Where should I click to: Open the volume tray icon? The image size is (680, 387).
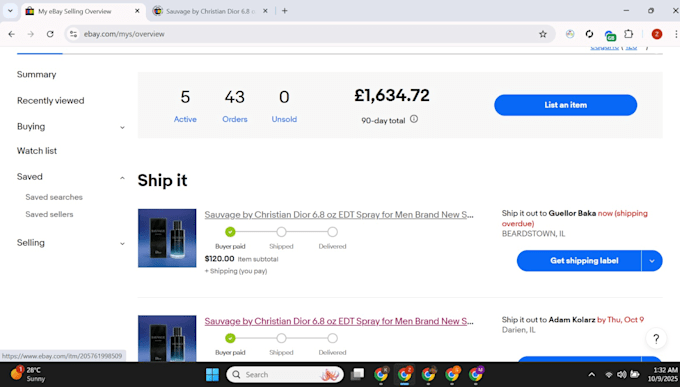621,374
